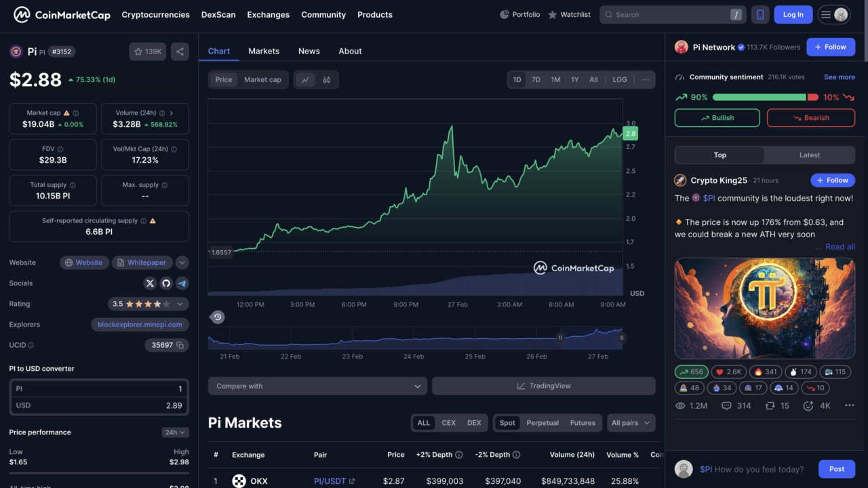Open the DexScan menu item
Screen dimensions: 868x488
pyautogui.click(x=218, y=14)
